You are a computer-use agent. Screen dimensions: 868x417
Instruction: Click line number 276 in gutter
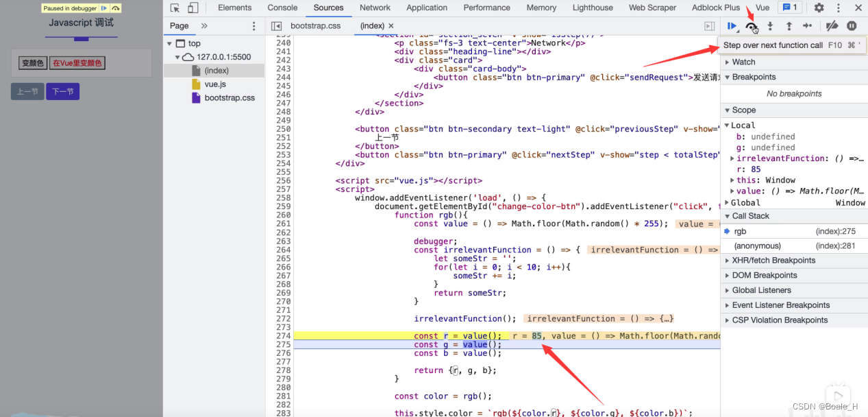283,353
